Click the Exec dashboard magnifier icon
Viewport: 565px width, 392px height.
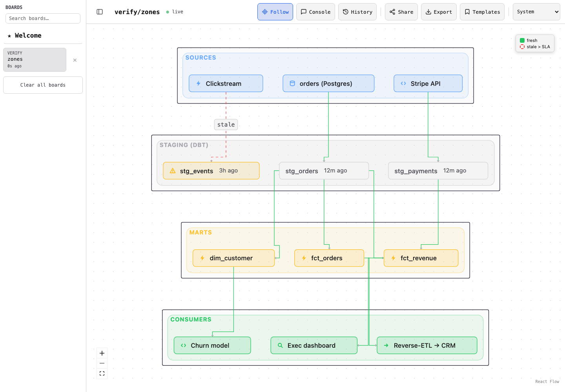pyautogui.click(x=280, y=345)
